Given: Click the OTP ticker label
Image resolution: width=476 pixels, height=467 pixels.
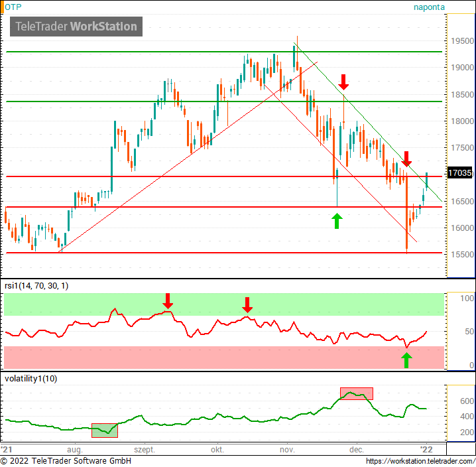Looking at the screenshot, I should [x=13, y=7].
